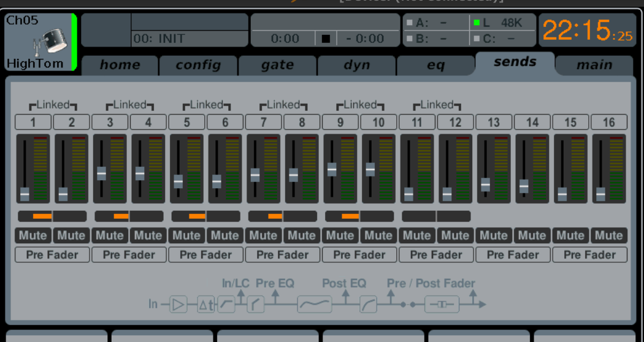This screenshot has height=342, width=644.
Task: Mute bus send 12
Action: (x=456, y=236)
